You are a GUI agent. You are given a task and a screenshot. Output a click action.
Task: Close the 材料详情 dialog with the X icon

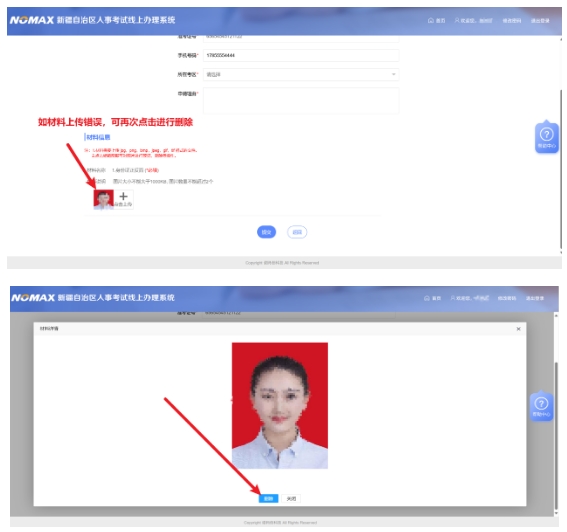point(518,329)
